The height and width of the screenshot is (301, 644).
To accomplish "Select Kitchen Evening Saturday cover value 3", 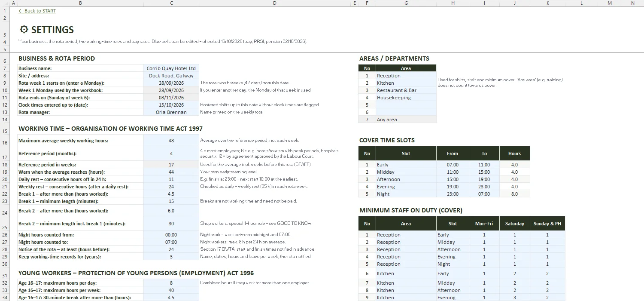I will (514, 298).
